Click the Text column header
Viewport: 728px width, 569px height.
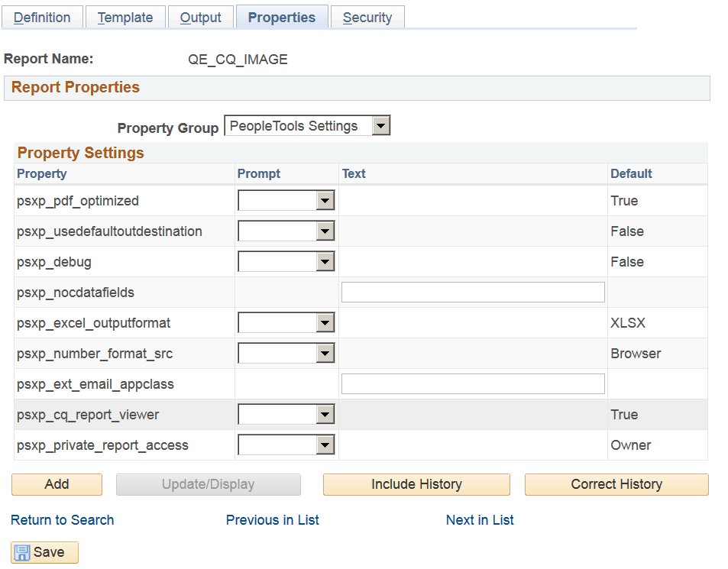(354, 173)
